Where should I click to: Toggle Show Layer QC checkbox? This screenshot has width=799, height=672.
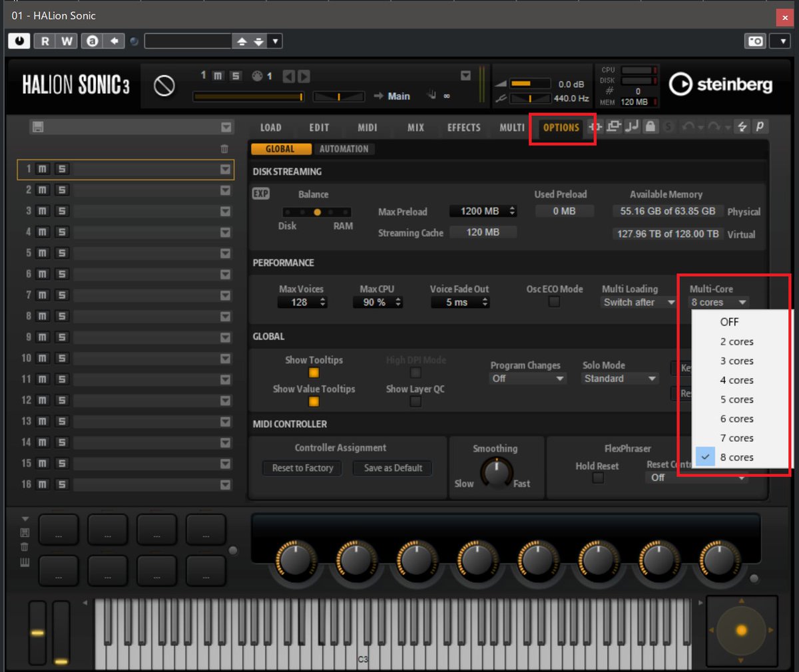tap(415, 402)
